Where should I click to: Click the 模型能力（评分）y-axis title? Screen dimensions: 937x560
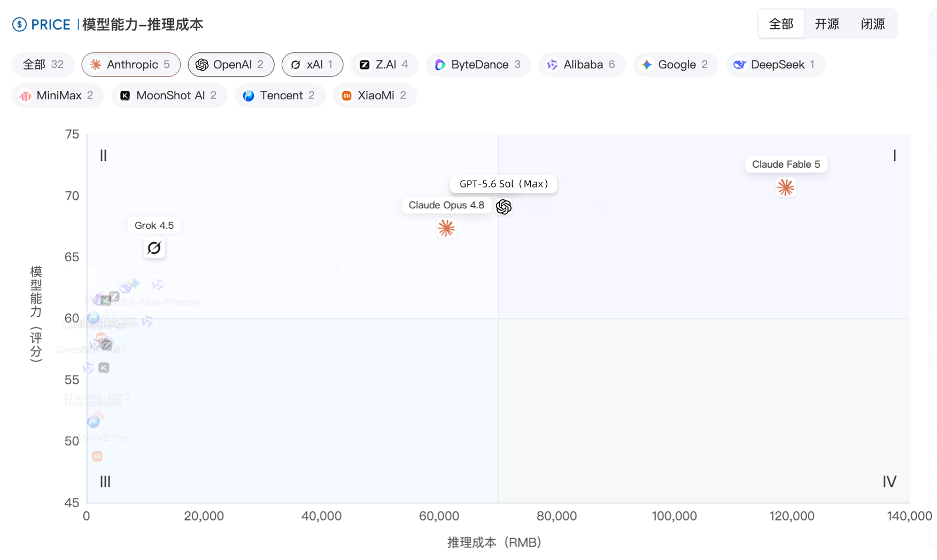36,315
